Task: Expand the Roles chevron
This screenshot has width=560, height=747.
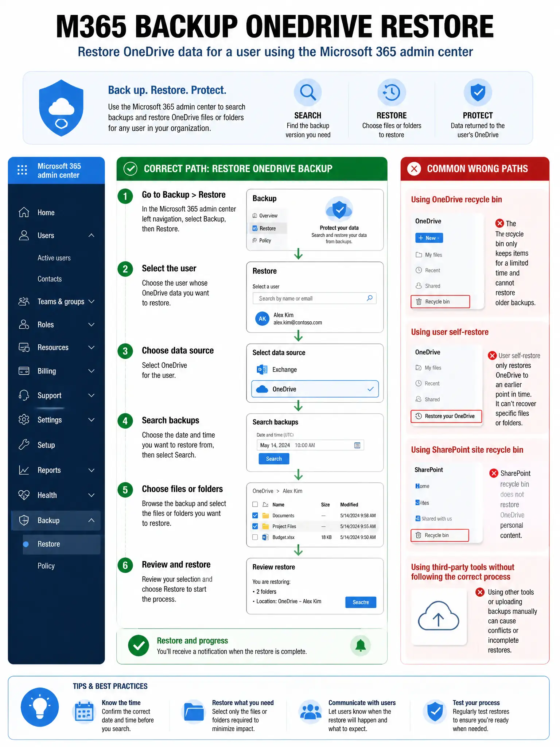Action: point(91,324)
